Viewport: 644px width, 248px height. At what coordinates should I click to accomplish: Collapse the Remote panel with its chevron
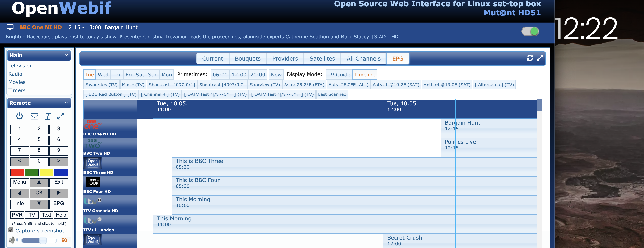point(66,102)
